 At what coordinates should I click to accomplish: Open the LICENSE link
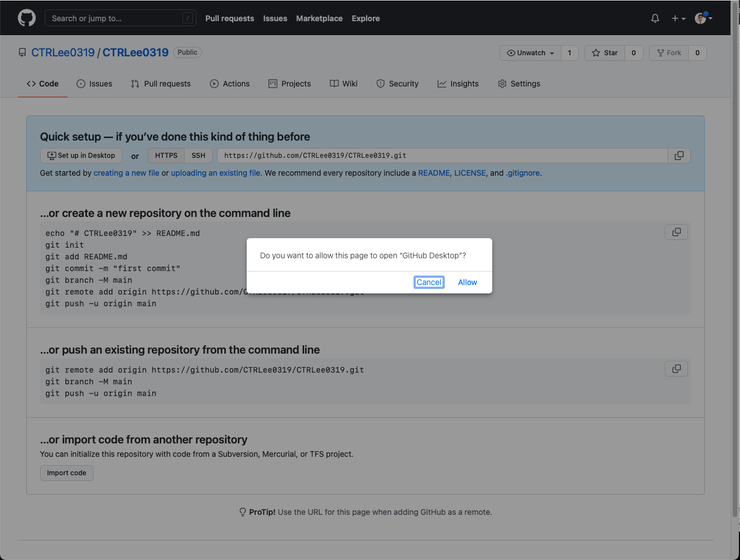[470, 173]
